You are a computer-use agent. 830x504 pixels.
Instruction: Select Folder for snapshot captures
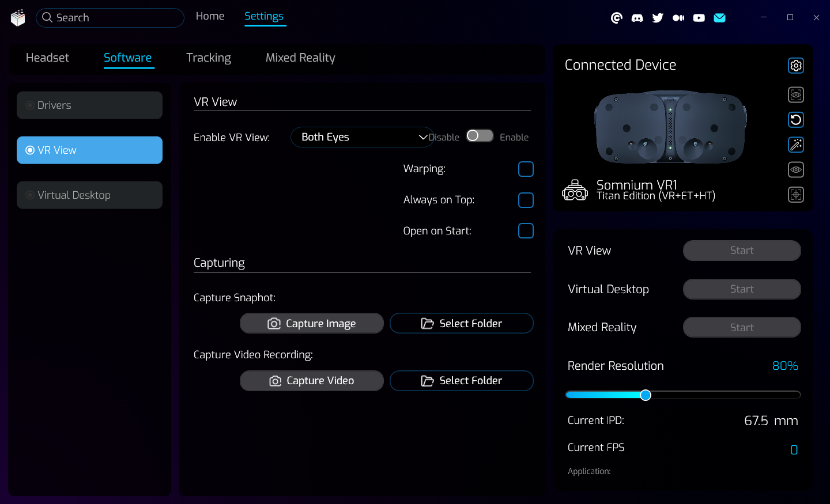[462, 323]
